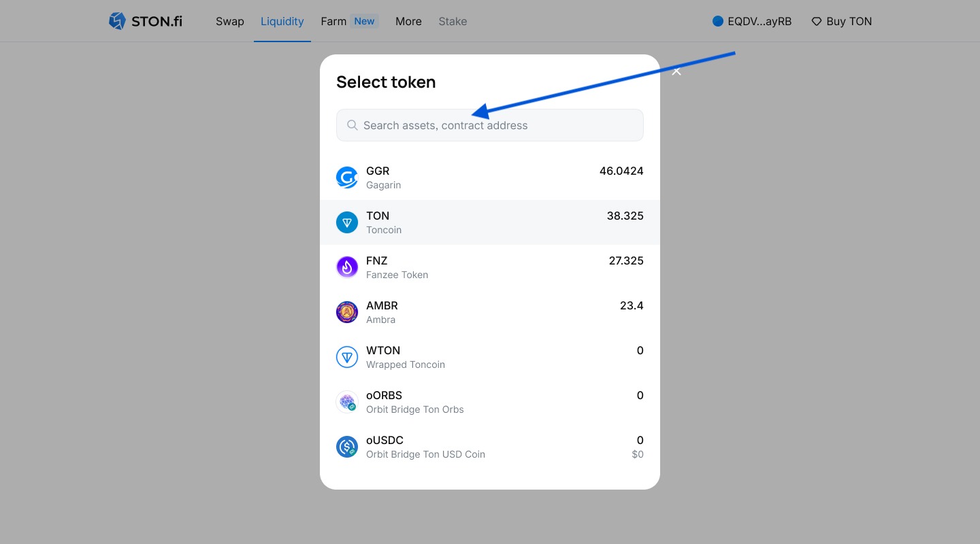Focus the Search assets input field
The image size is (980, 544).
[490, 125]
